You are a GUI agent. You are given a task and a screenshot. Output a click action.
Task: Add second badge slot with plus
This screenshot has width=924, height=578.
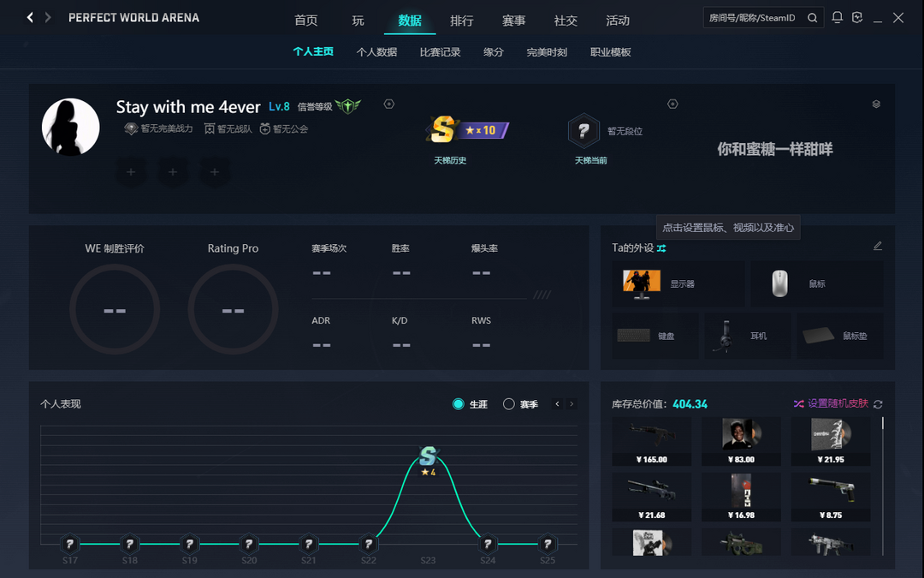point(173,171)
